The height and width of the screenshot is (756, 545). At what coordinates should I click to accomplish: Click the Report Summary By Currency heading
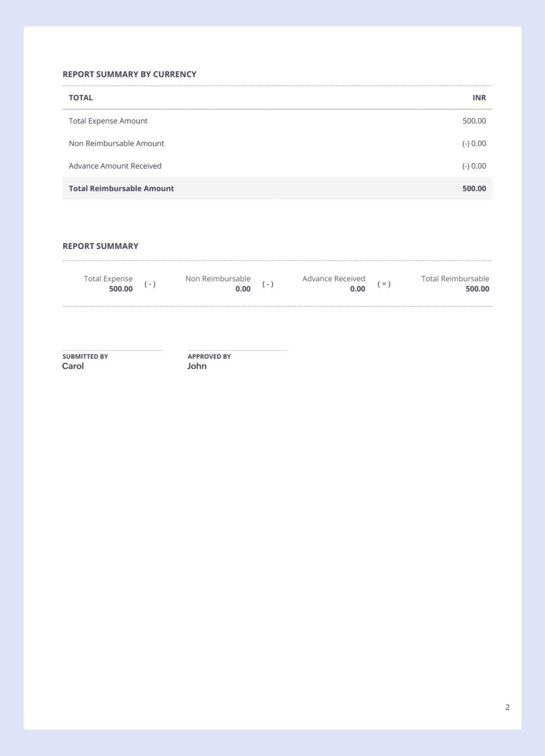tap(129, 74)
